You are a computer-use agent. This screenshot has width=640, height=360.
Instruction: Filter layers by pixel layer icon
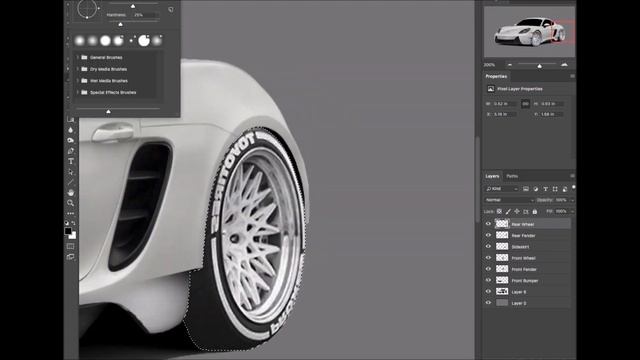[526, 189]
